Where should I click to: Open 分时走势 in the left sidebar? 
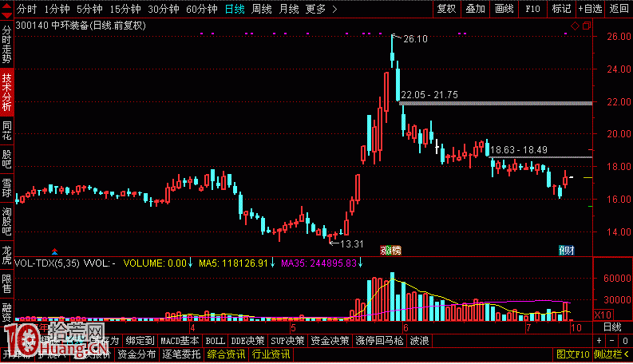tap(6, 45)
